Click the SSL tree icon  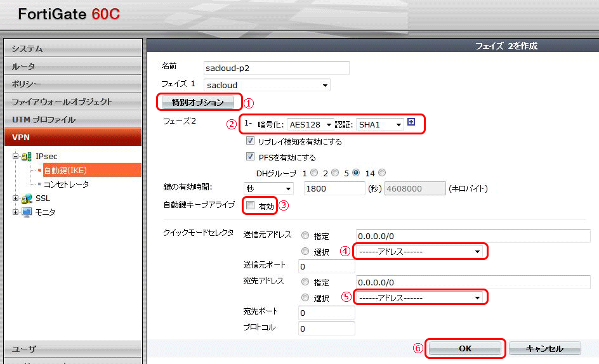point(27,198)
